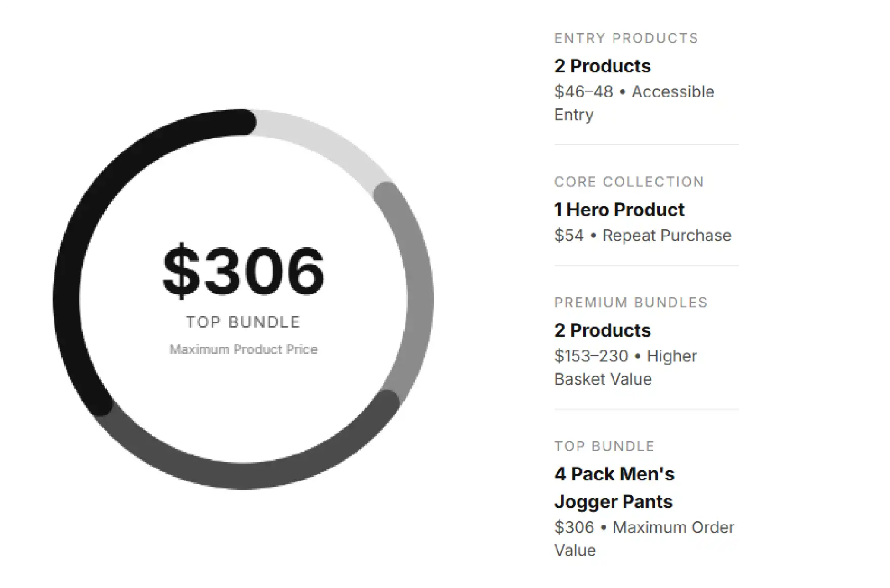Click the first 2 Products title
Image resolution: width=890 pixels, height=588 pixels.
click(603, 66)
